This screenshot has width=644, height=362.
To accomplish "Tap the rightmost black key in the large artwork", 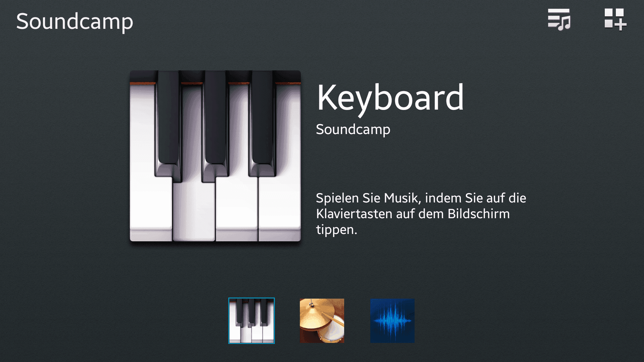I will click(x=262, y=124).
